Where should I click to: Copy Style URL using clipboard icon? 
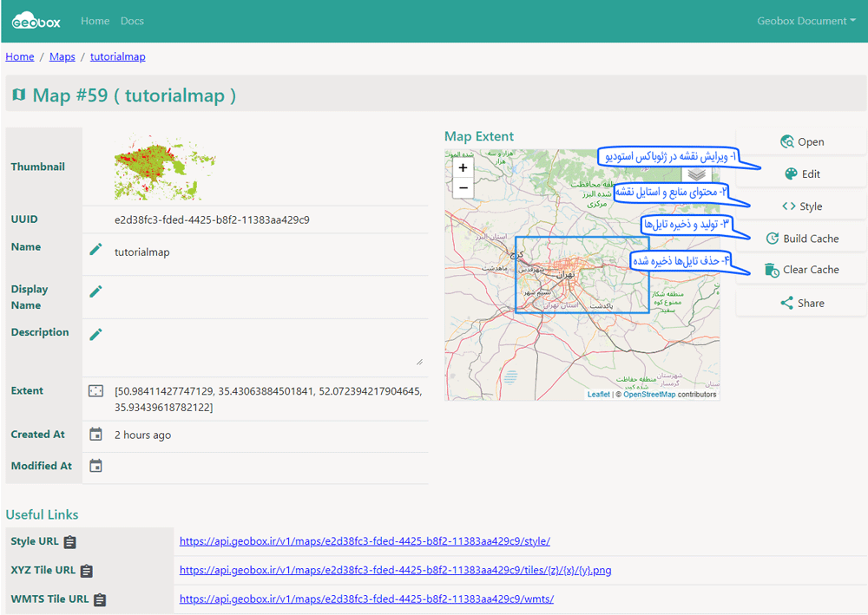(x=70, y=542)
